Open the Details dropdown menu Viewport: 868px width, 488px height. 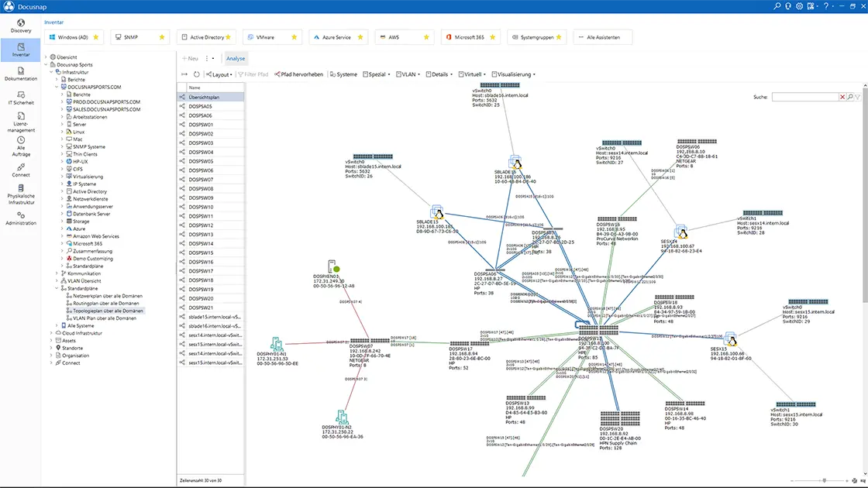[439, 74]
